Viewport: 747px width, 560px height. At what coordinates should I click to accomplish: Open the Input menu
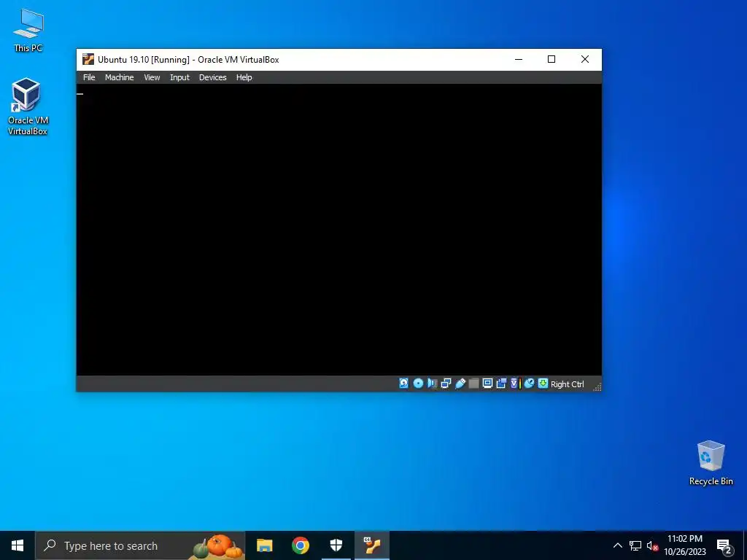[179, 77]
